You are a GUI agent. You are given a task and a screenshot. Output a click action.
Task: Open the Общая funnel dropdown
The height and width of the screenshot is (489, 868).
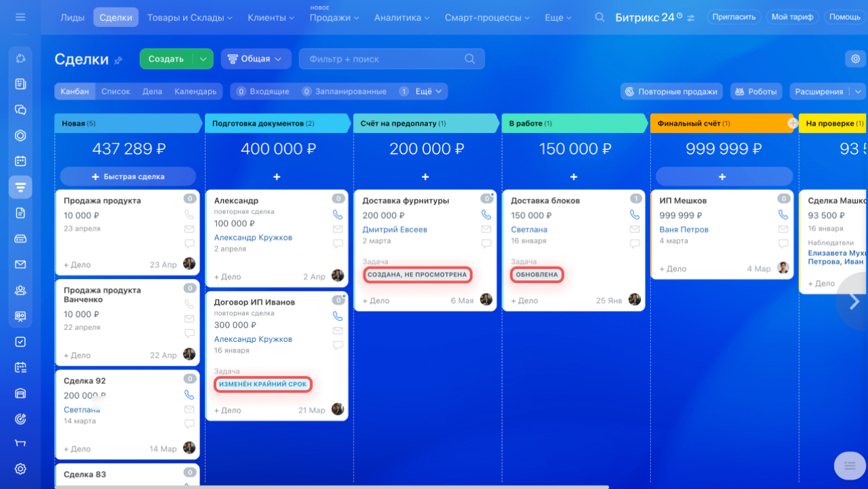(256, 59)
